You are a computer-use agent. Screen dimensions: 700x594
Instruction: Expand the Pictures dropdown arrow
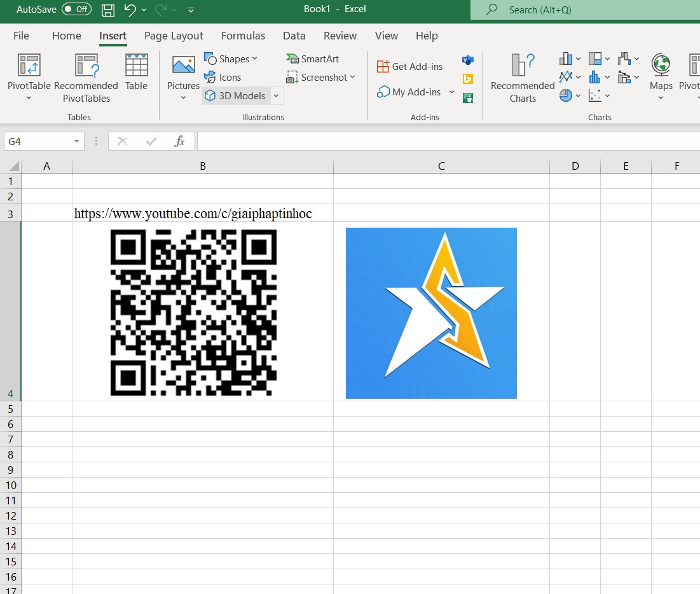click(x=183, y=98)
